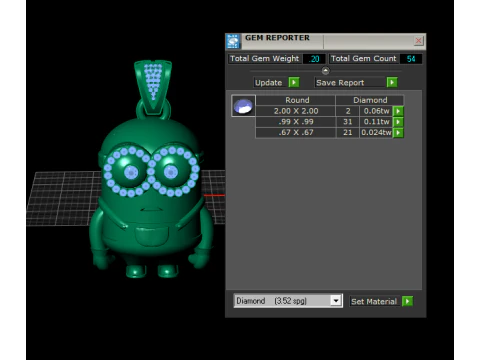Click the green arrow in the .99 X .99 row
This screenshot has height=360, width=480.
click(x=398, y=122)
